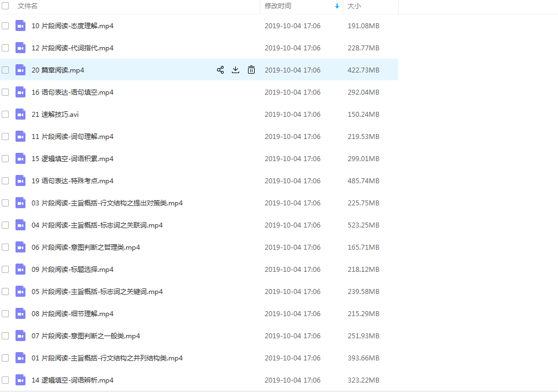The width and height of the screenshot is (558, 392).
Task: Open file 05 片段阅读-主旨概括-标志词之关键词.mp4
Action: tap(97, 291)
